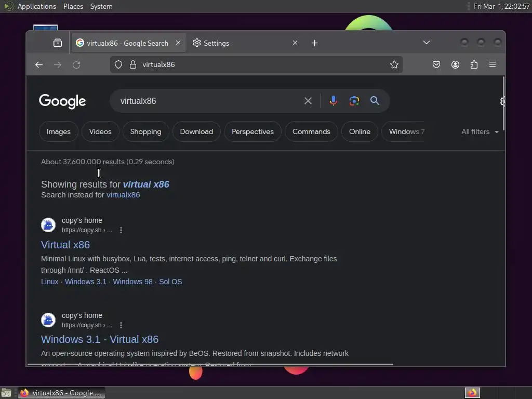Screen dimensions: 532x399
Task: Click the URL address bar
Action: pyautogui.click(x=256, y=64)
